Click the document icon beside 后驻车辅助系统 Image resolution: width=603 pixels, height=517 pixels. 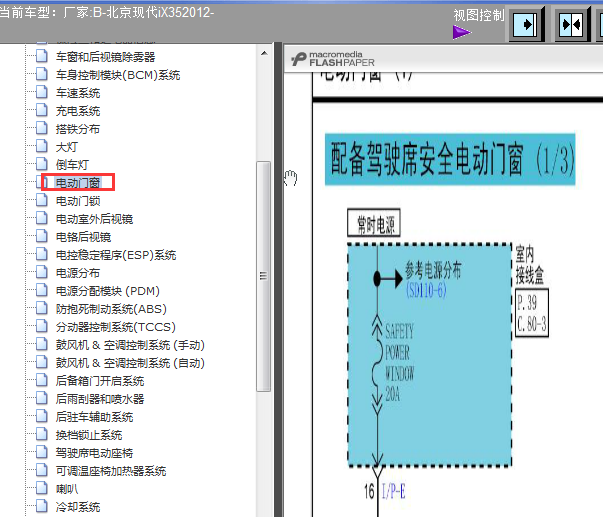click(x=42, y=417)
